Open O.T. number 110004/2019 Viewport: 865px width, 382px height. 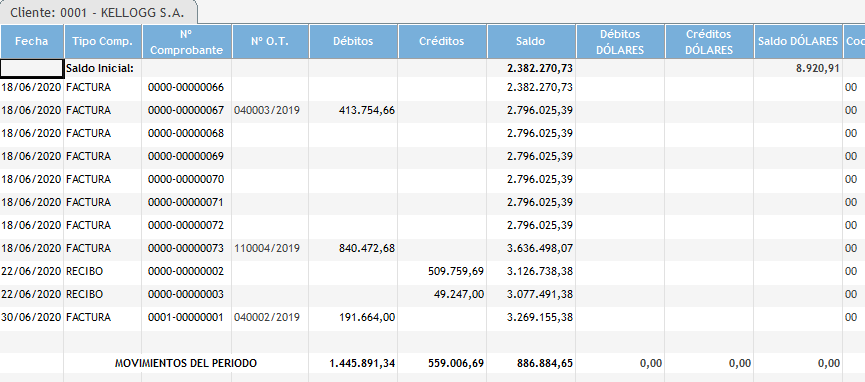pos(267,248)
